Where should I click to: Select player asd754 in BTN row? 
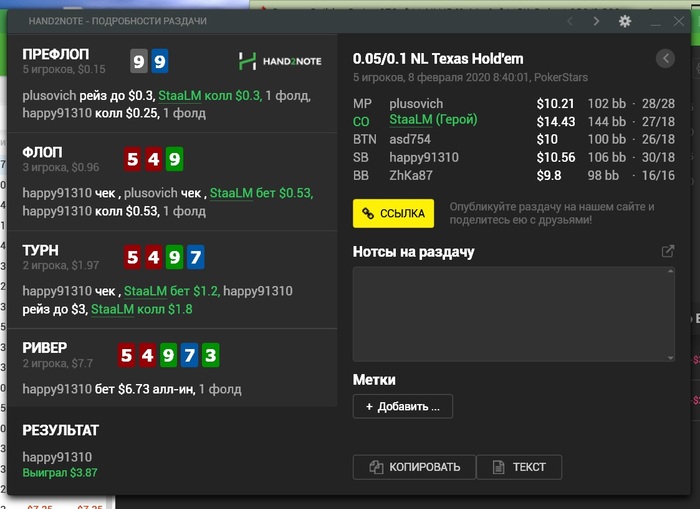click(x=410, y=139)
